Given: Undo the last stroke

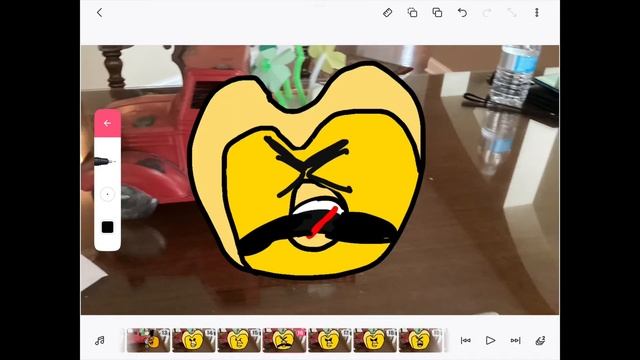Looking at the screenshot, I should (x=462, y=13).
